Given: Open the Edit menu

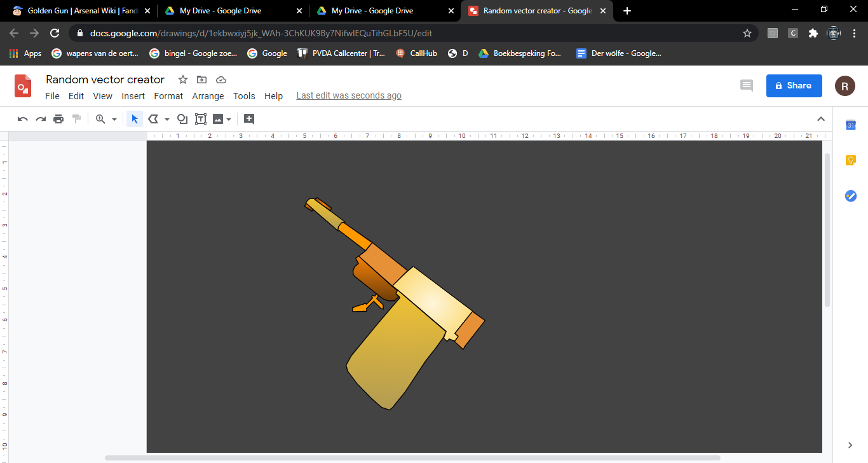Looking at the screenshot, I should point(76,96).
